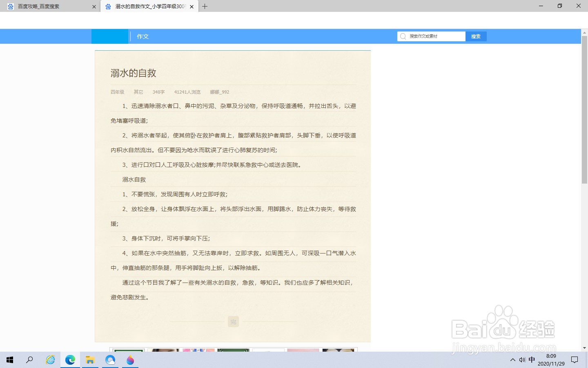Click the scrollbar down arrow

point(585,348)
